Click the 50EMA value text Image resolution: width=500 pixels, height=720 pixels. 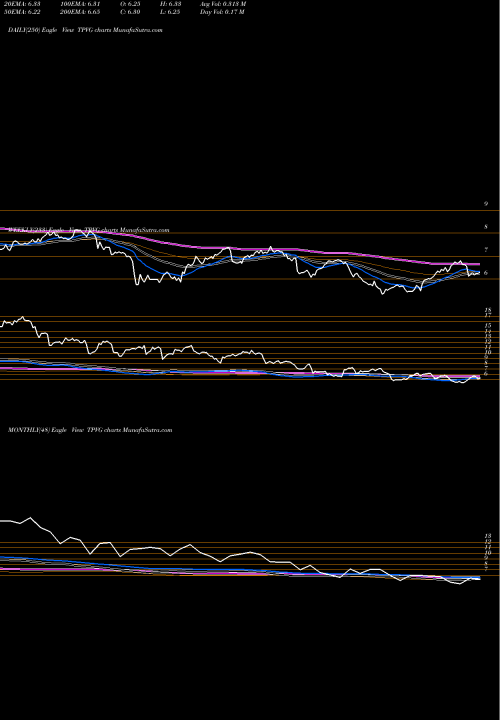click(x=22, y=12)
